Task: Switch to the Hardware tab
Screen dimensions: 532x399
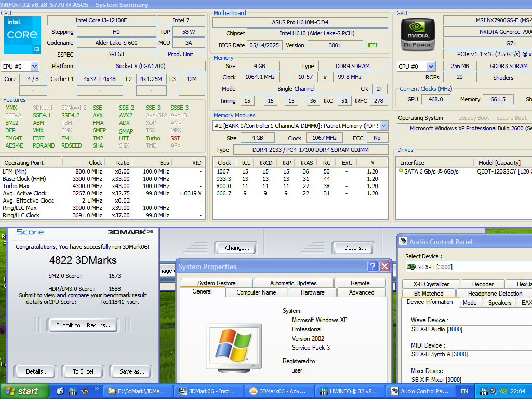Action: pyautogui.click(x=312, y=292)
